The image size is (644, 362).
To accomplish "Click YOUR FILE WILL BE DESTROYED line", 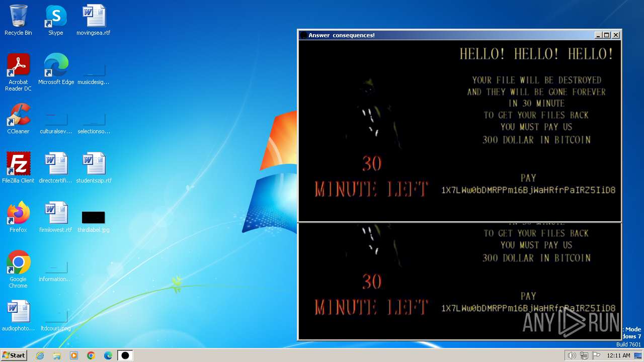I will pos(536,80).
